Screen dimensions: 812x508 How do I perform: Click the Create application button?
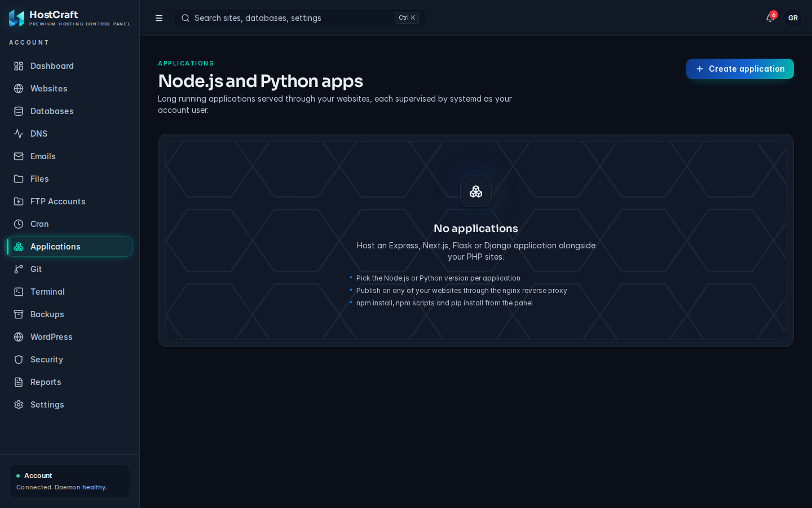[740, 69]
